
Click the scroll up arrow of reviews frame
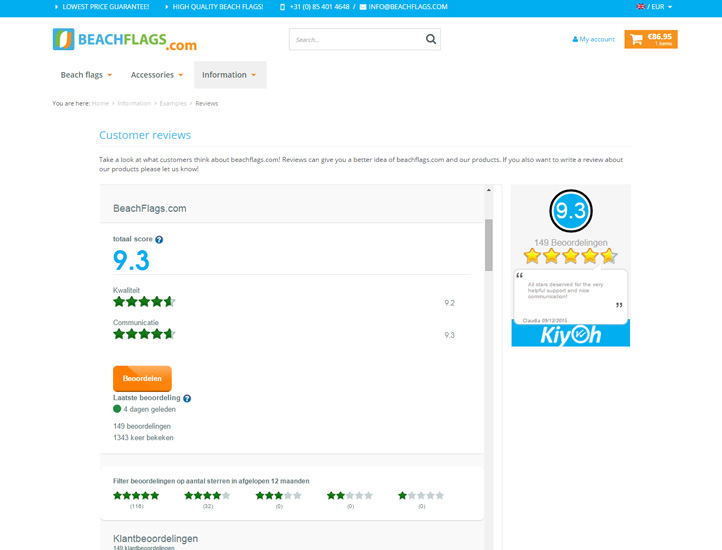point(489,190)
